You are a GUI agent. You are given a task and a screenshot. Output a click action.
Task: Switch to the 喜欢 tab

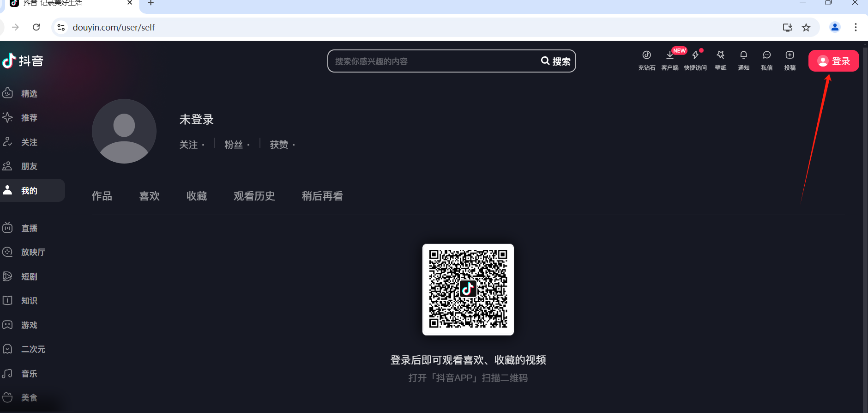pos(149,196)
